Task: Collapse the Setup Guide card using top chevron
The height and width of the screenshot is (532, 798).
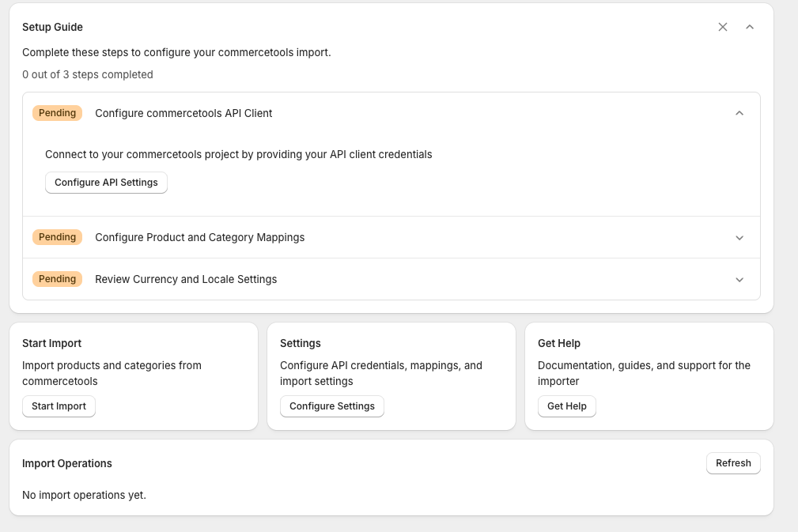Action: [x=750, y=27]
